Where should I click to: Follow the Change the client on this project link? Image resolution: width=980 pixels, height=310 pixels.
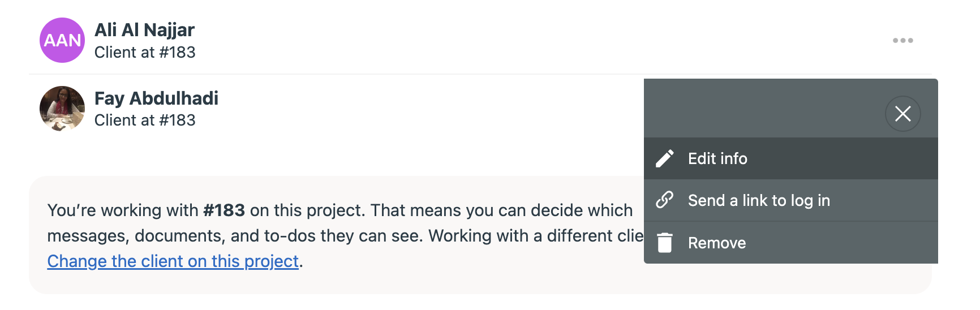point(173,261)
